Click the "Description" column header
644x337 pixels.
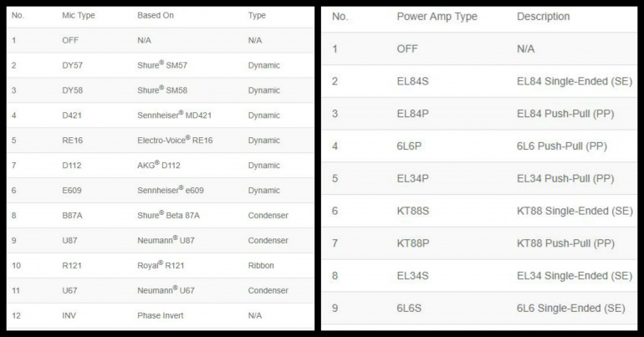click(543, 17)
